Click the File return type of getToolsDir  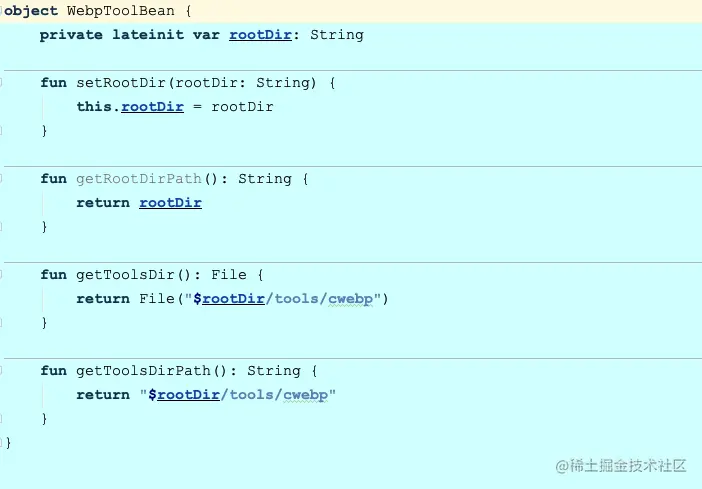pos(229,275)
